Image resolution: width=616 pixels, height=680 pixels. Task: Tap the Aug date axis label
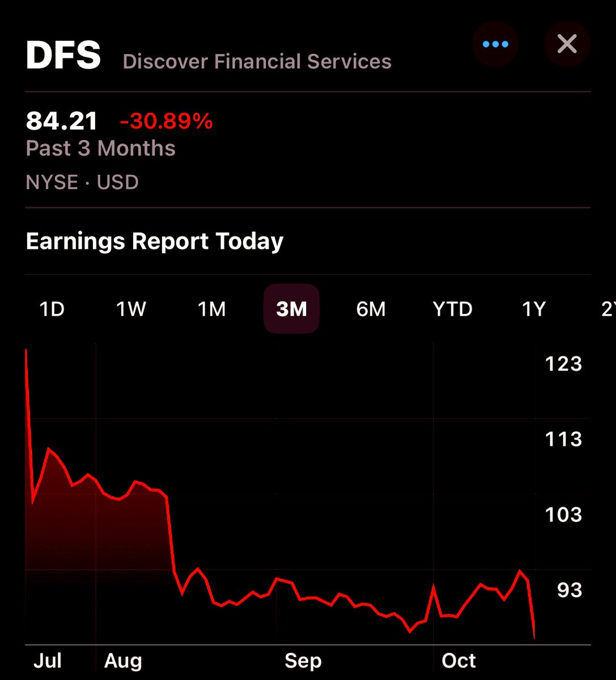coord(123,661)
